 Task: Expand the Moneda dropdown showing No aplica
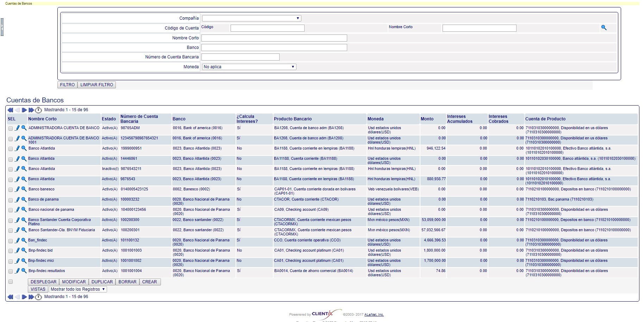coord(249,67)
